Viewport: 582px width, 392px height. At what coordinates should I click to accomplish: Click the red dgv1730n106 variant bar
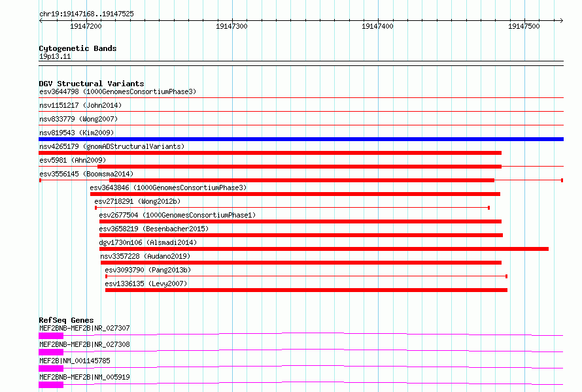point(324,249)
